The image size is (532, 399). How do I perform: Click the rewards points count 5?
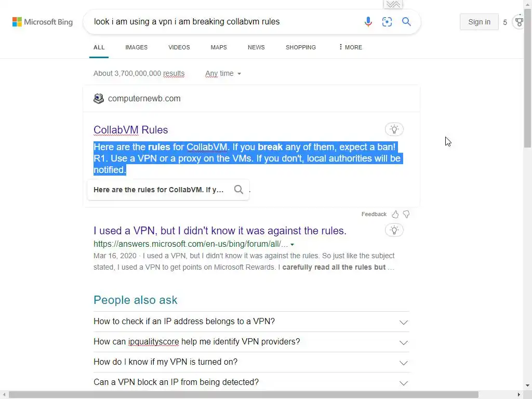pyautogui.click(x=505, y=22)
